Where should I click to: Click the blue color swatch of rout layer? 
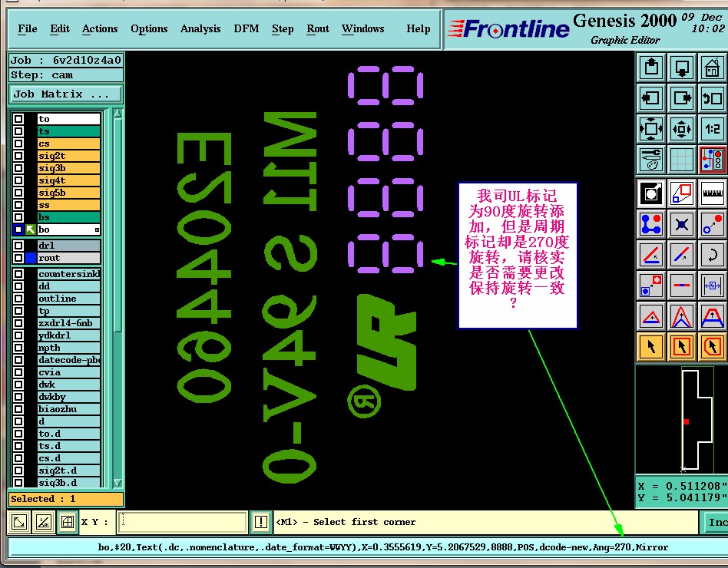click(x=31, y=258)
